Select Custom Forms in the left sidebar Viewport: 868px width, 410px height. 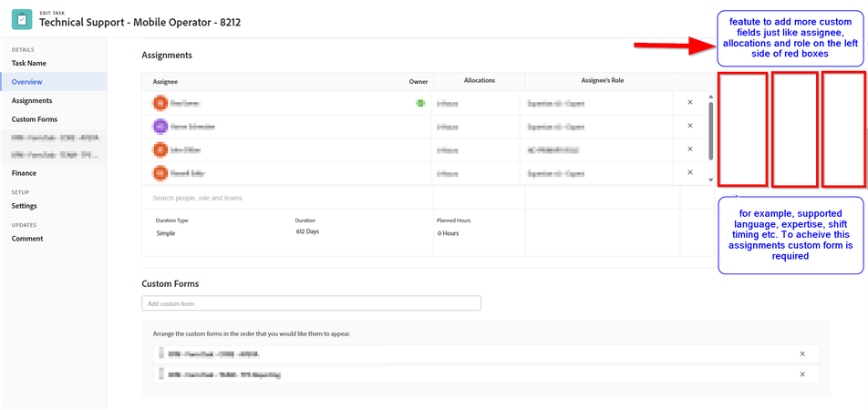pyautogui.click(x=35, y=119)
